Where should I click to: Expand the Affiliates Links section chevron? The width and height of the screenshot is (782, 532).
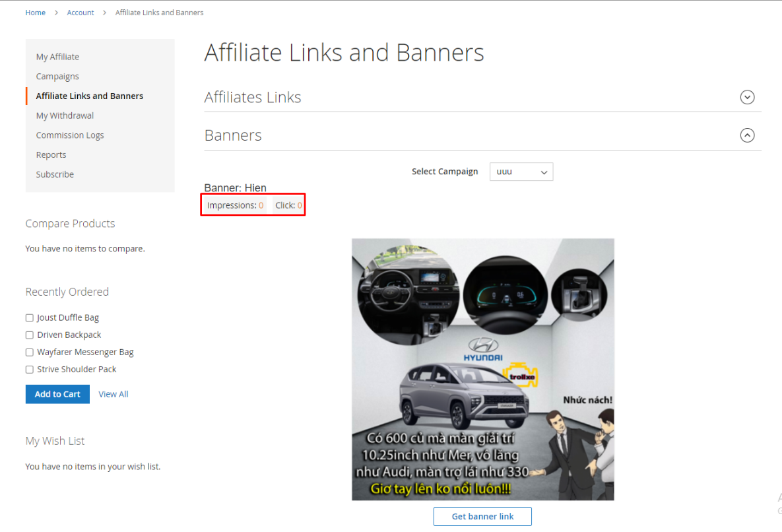tap(747, 98)
